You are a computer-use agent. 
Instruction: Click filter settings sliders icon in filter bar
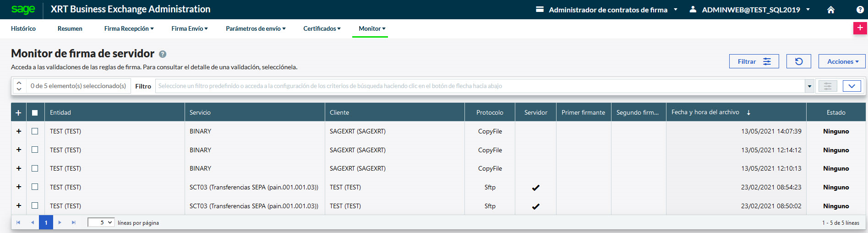click(827, 86)
